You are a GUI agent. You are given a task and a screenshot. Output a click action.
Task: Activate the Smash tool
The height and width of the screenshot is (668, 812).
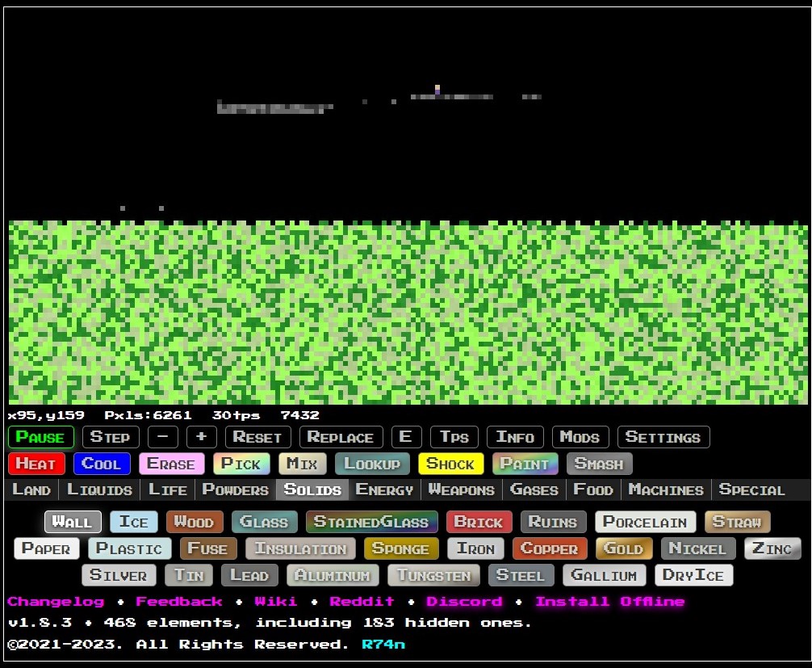(599, 464)
